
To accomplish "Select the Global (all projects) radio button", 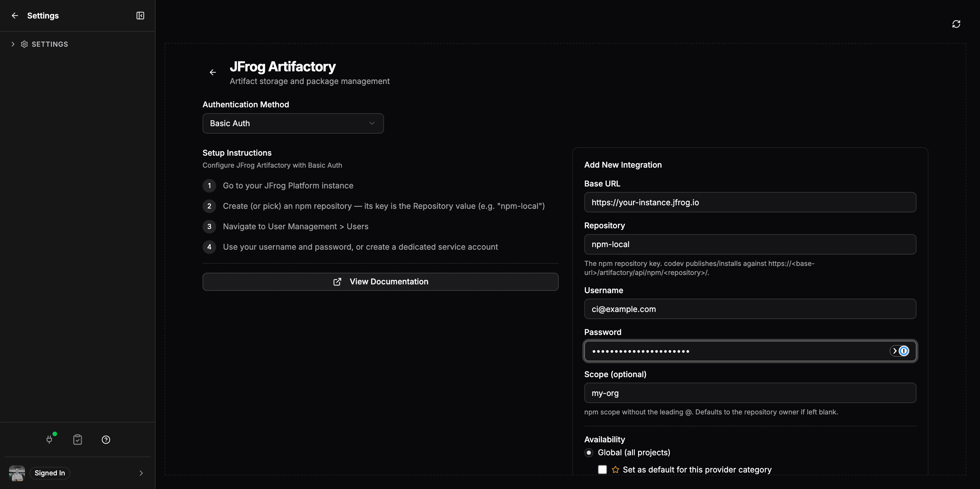I will point(589,452).
